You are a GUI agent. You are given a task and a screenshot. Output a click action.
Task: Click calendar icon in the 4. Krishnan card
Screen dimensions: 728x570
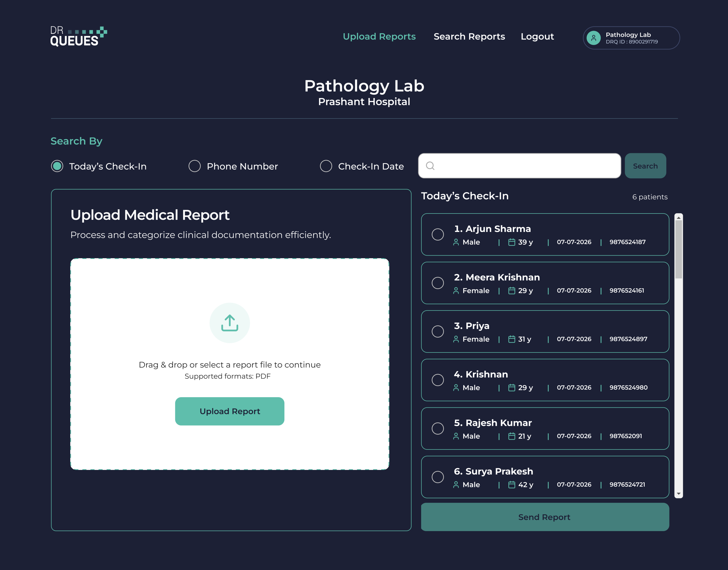pos(512,387)
